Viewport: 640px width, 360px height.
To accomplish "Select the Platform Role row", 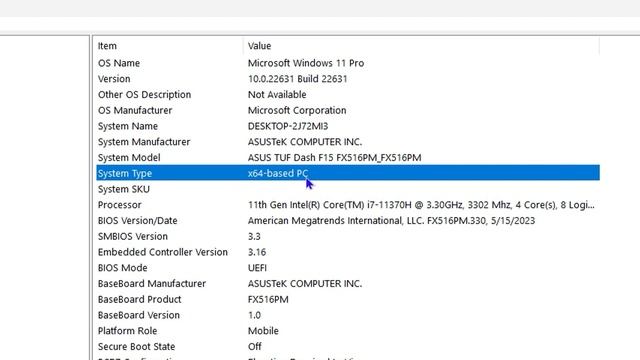I will pyautogui.click(x=348, y=331).
